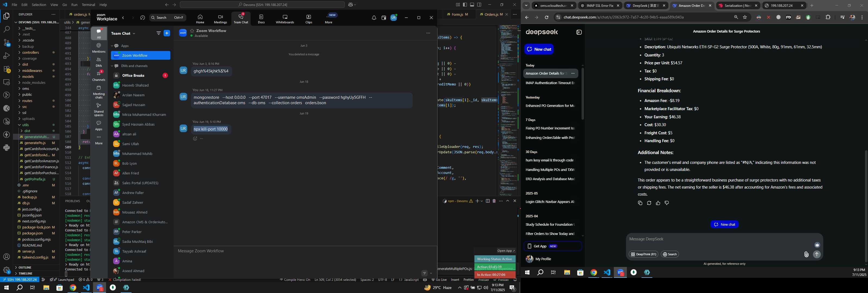Toggle VS Code secondary side bar layout
This screenshot has width=868, height=293.
point(479,5)
